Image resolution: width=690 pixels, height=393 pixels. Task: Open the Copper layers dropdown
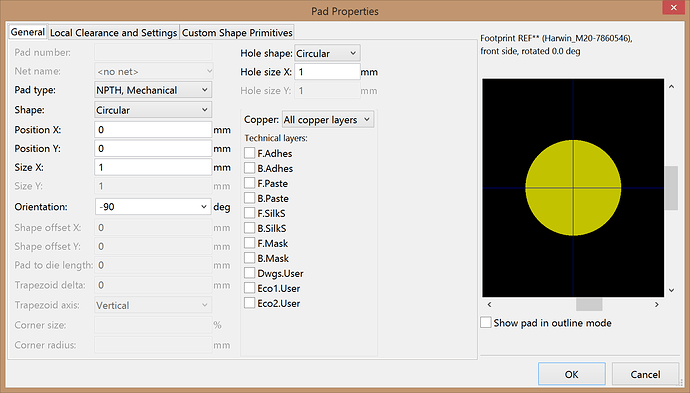pos(327,120)
